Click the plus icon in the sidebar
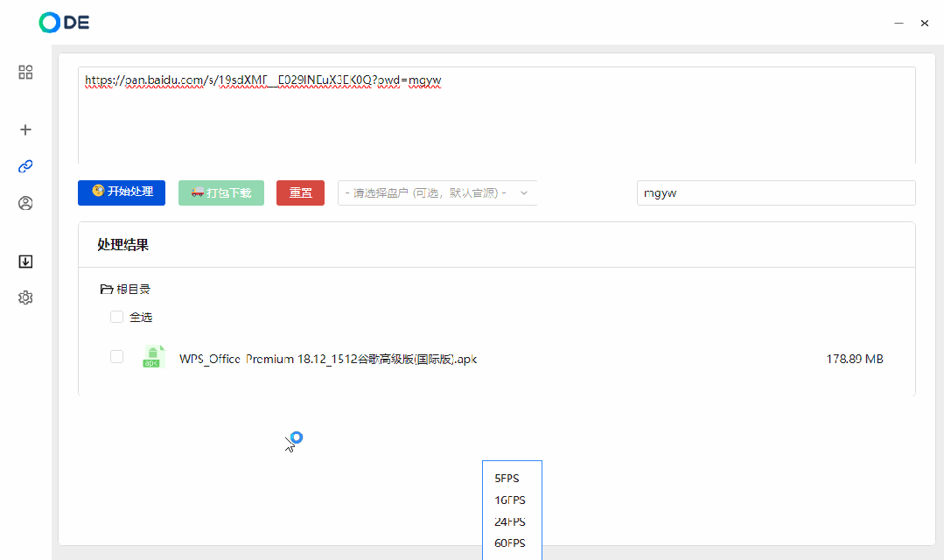 pyautogui.click(x=25, y=129)
